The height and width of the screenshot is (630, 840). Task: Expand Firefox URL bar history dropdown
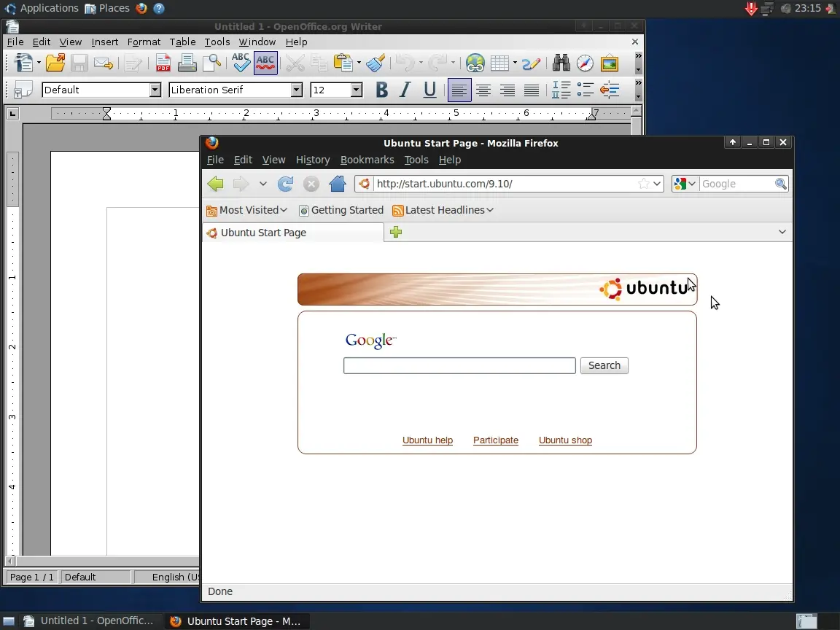pyautogui.click(x=657, y=184)
